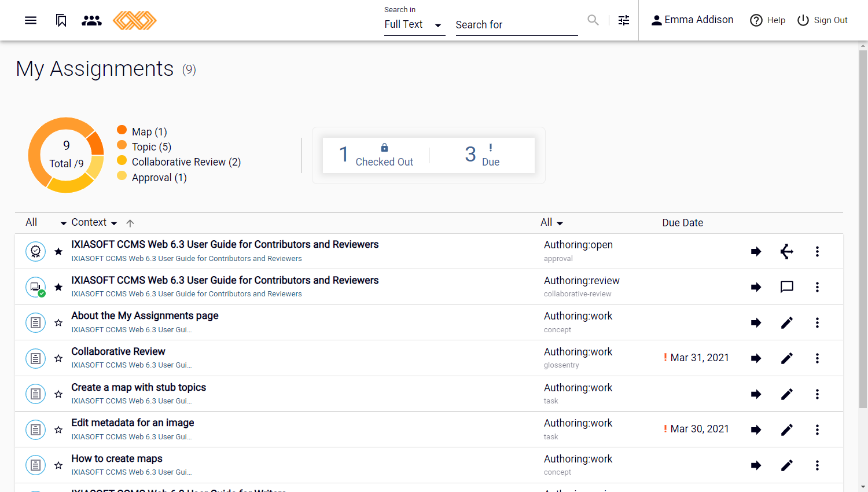
Task: Forward arrow for Collaborative Review topic
Action: tap(756, 358)
